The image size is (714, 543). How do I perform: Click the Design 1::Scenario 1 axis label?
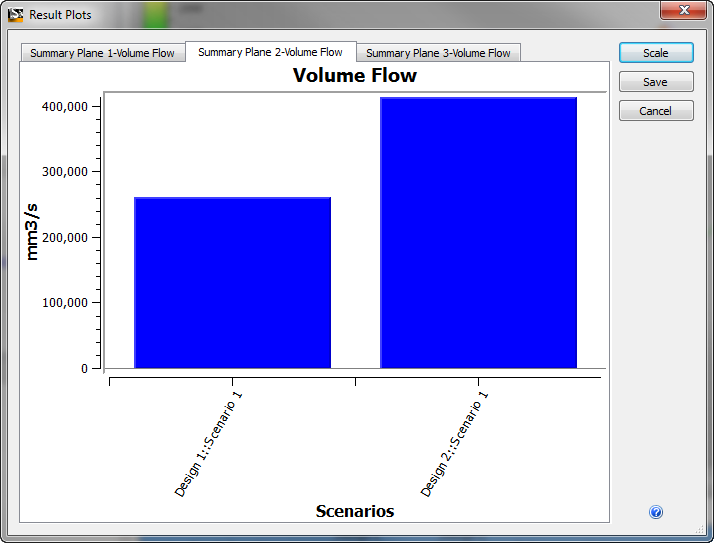(208, 444)
